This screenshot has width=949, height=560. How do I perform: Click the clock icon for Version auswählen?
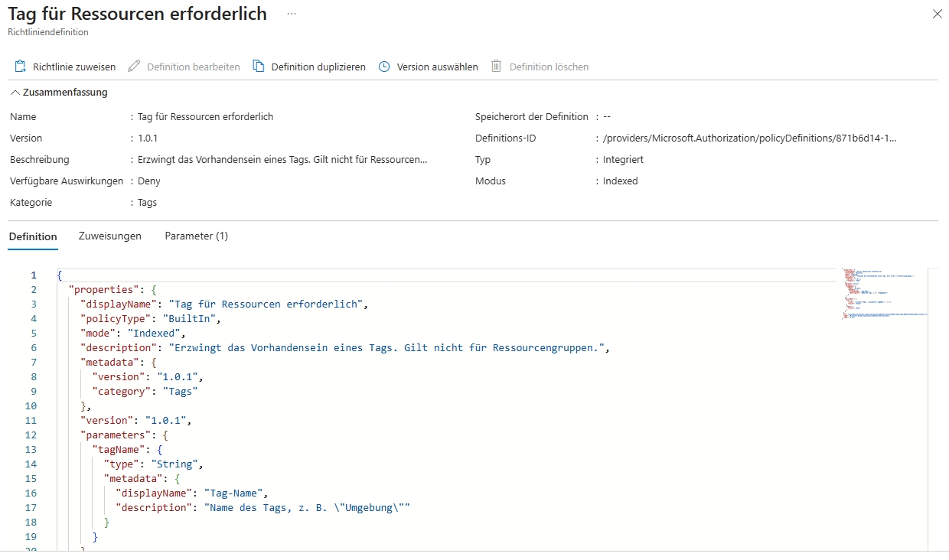point(383,67)
